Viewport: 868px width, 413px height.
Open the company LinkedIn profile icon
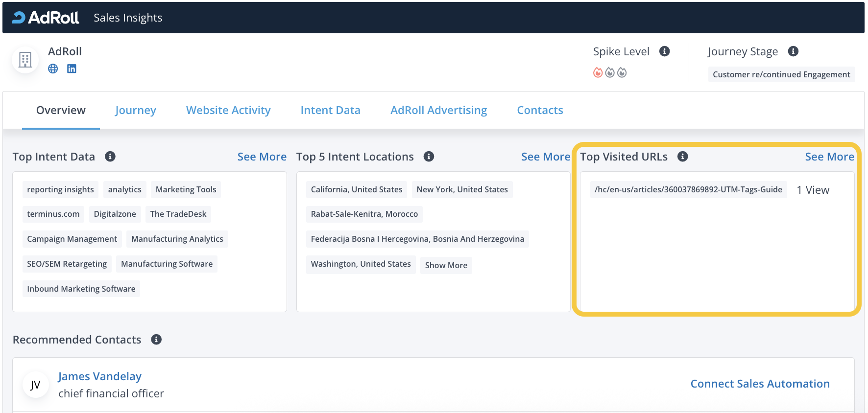72,69
